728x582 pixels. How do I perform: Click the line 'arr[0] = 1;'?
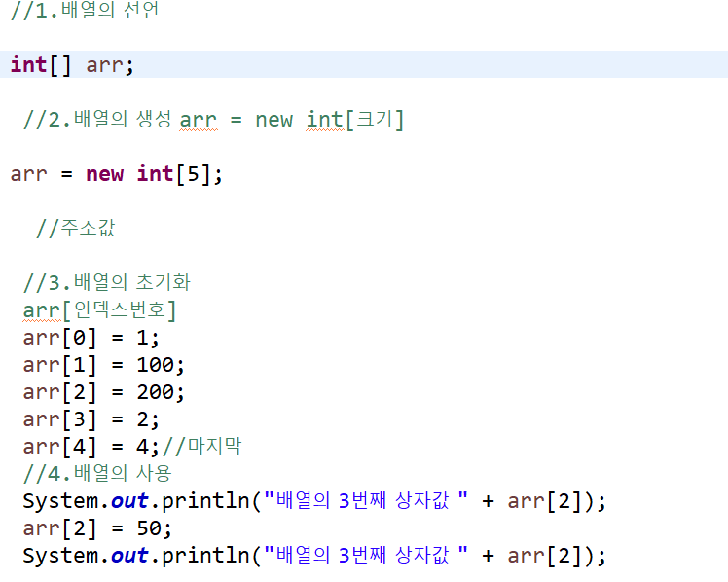(91, 338)
